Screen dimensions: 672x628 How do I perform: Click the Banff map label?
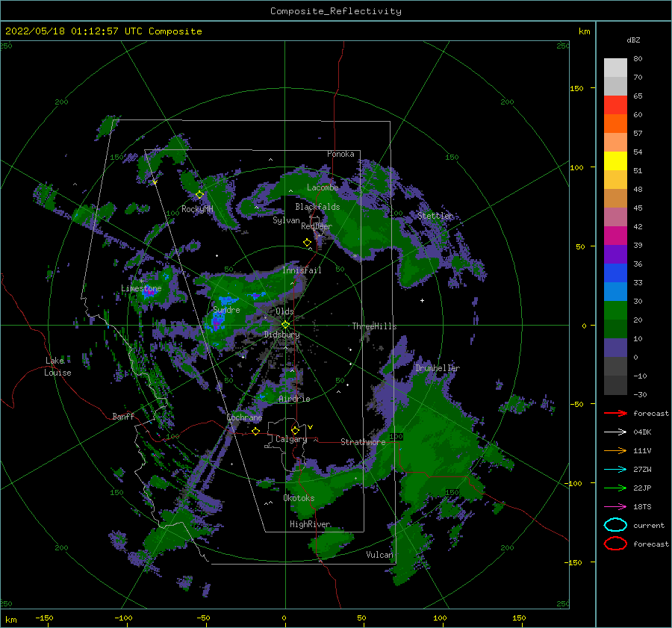(x=123, y=416)
